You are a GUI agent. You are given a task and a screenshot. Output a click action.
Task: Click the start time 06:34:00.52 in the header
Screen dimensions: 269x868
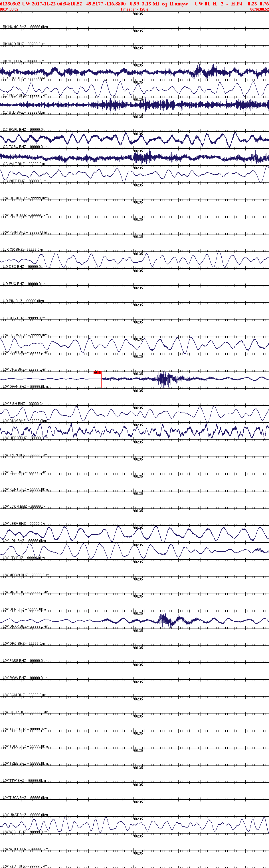[x=9, y=9]
